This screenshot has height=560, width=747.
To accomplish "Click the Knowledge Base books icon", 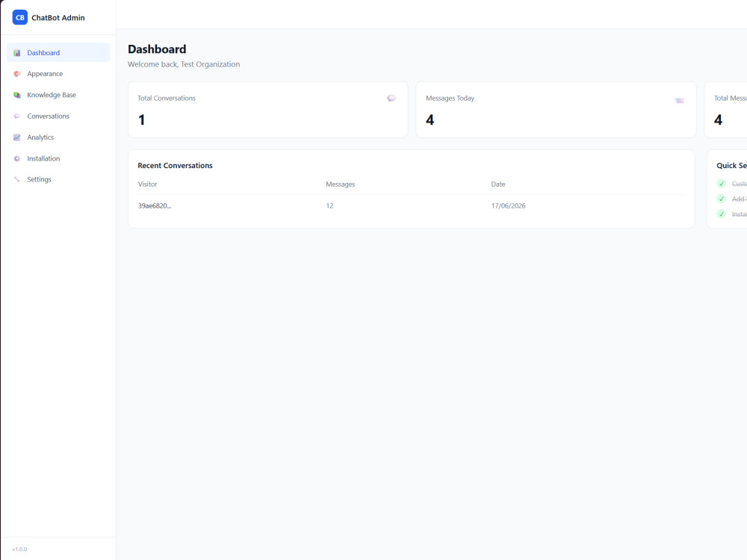I will click(16, 95).
